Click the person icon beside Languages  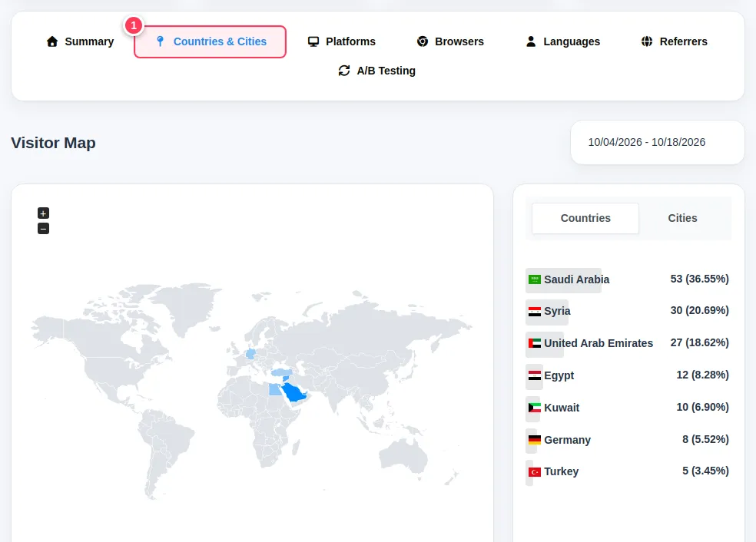coord(531,41)
